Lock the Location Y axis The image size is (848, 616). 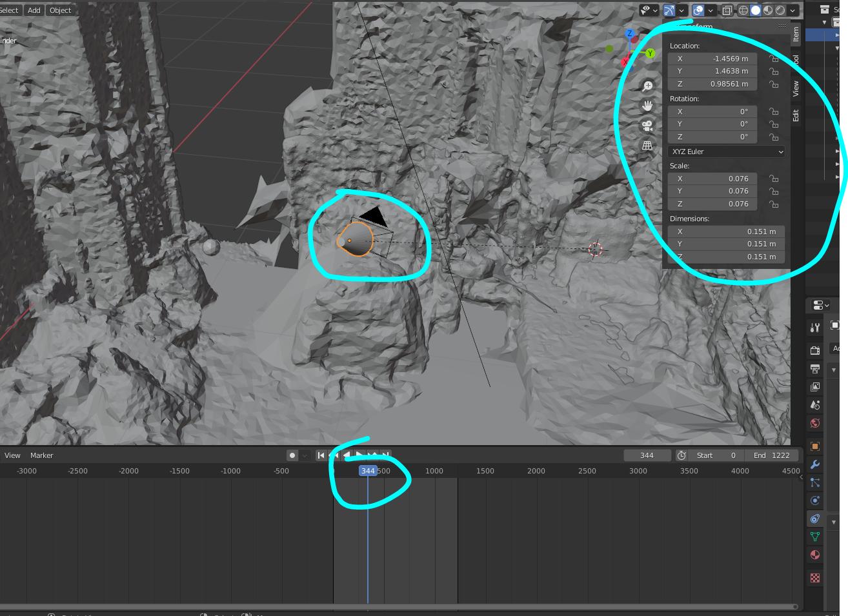click(x=773, y=71)
